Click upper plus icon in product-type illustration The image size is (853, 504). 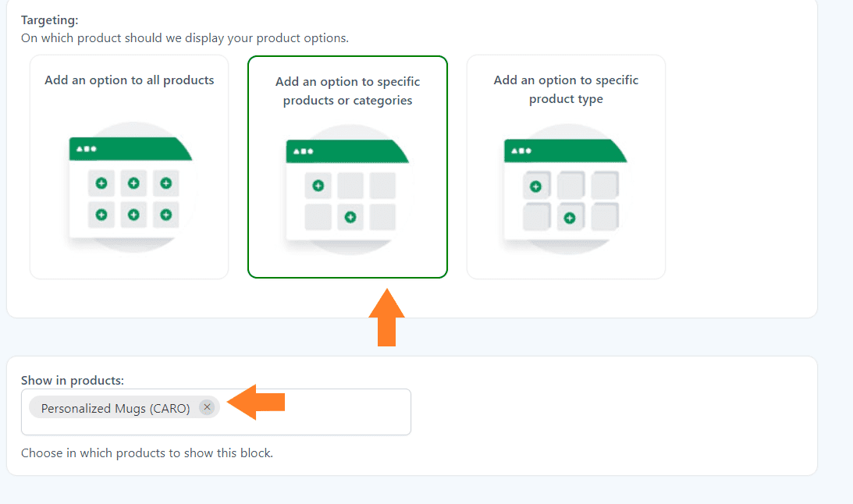coord(536,186)
